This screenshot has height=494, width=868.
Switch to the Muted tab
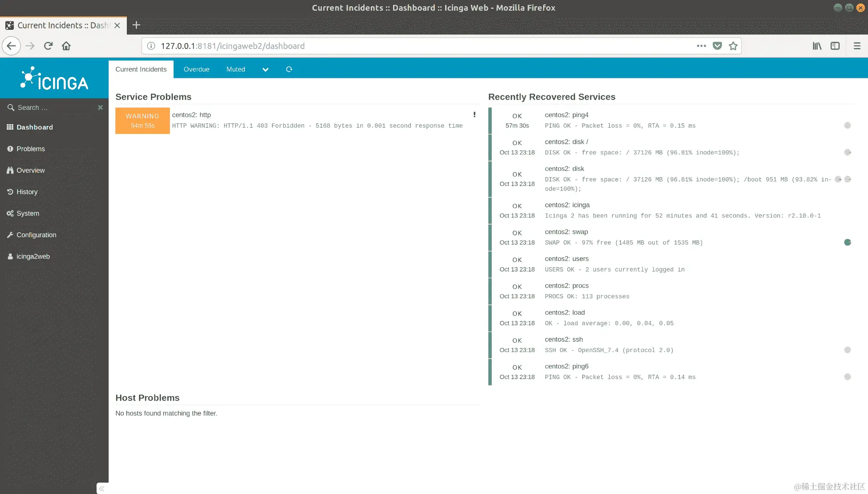pyautogui.click(x=235, y=69)
